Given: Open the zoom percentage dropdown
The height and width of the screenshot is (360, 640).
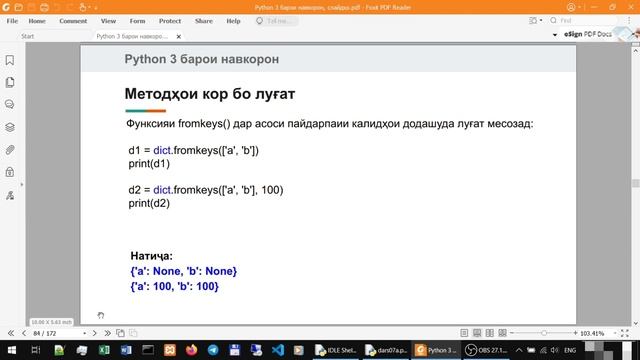Looking at the screenshot, I should [615, 333].
